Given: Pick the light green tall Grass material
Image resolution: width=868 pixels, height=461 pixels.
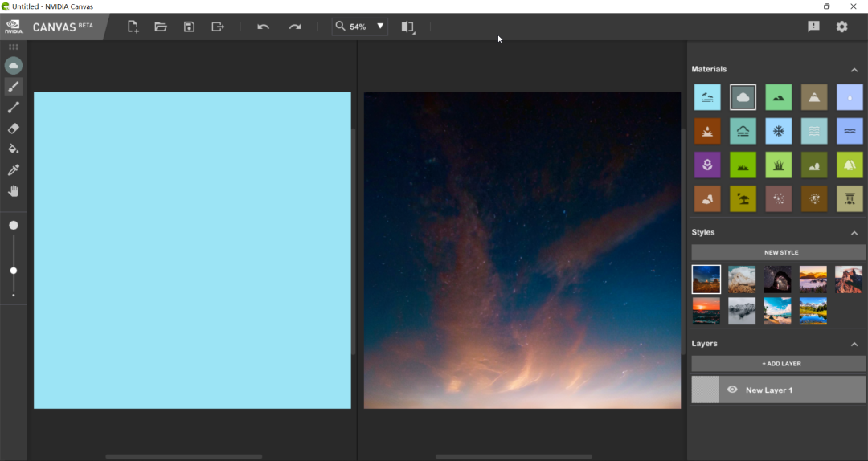Looking at the screenshot, I should [778, 165].
